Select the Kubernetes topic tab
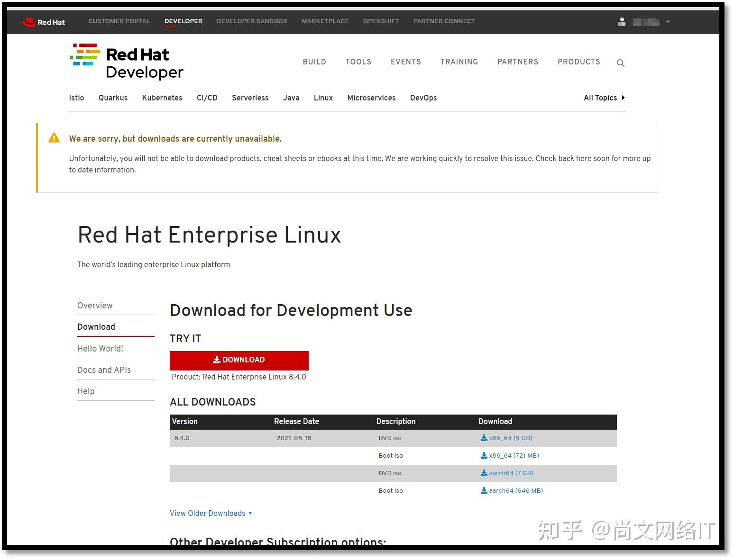The height and width of the screenshot is (560, 734). point(162,98)
